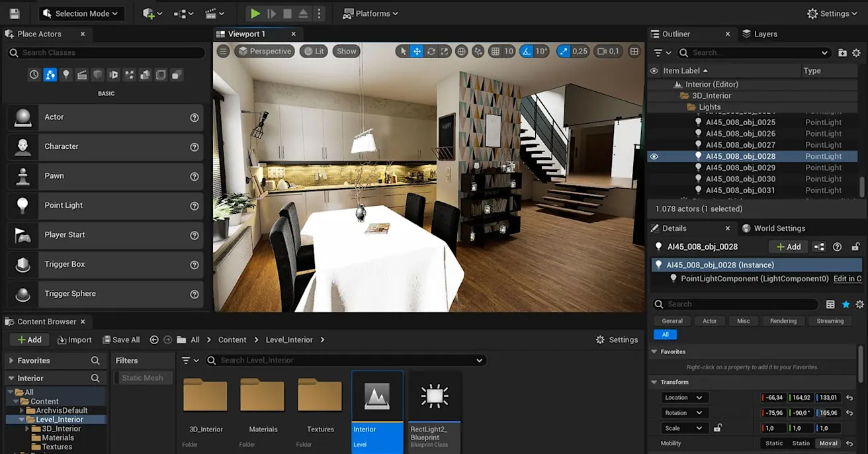Select the Interior level asset thumbnail
This screenshot has width=868, height=454.
click(377, 397)
